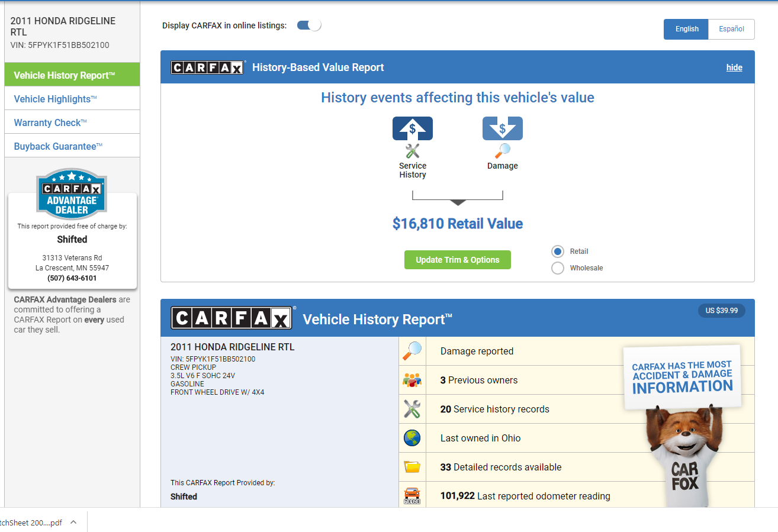Screen dimensions: 778x532
Task: Click the 31313 Veterans Rd address text
Action: click(72, 258)
